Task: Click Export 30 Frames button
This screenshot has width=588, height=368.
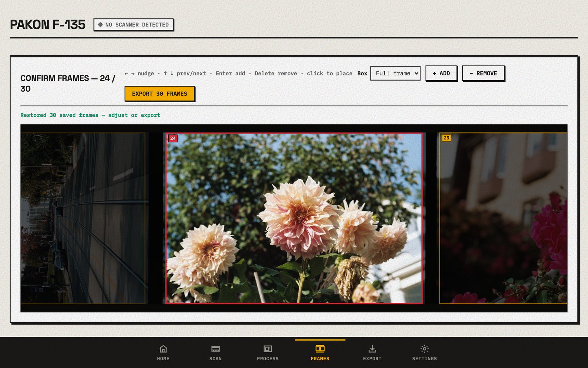Action: pos(159,93)
